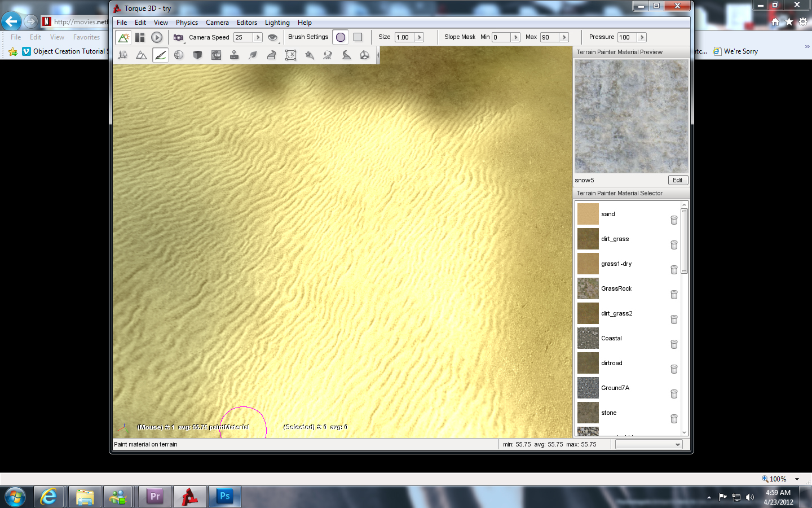Open the status bar dropdown box
Viewport: 812px width, 508px height.
pyautogui.click(x=648, y=445)
